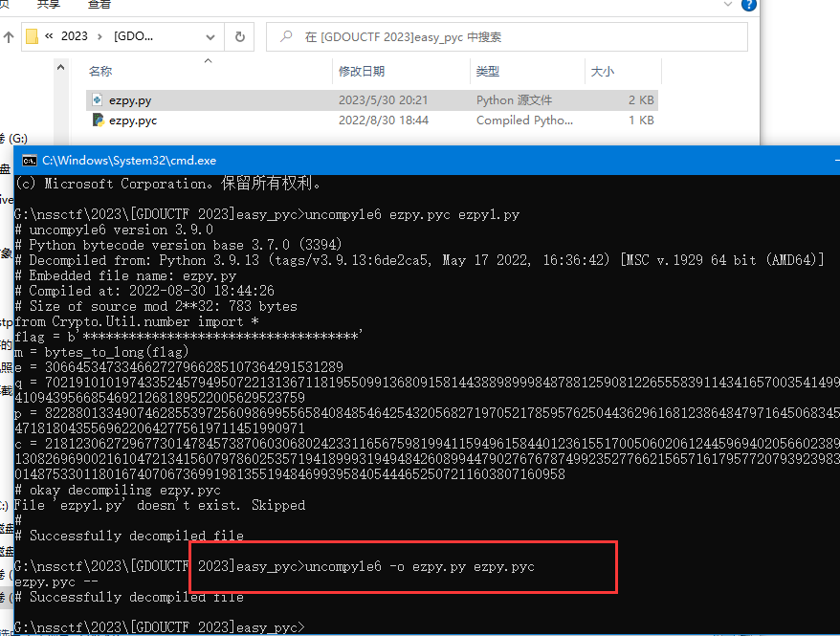This screenshot has height=636, width=840.
Task: Click the ezpy.py Python file icon
Action: point(98,100)
